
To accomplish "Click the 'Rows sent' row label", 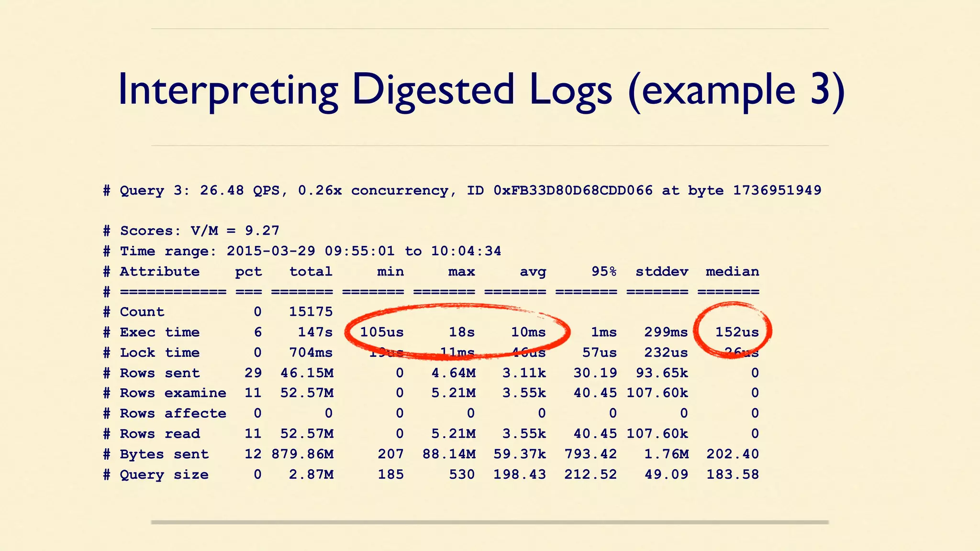I will pyautogui.click(x=159, y=373).
